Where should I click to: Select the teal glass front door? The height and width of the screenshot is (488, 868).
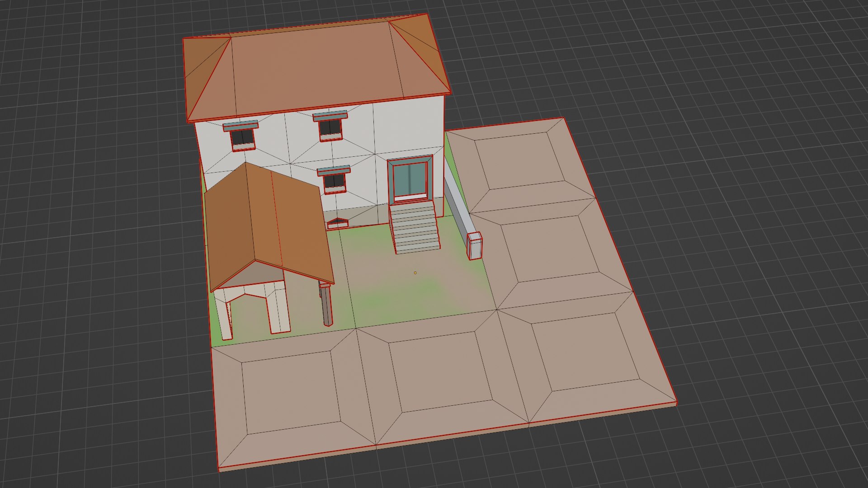point(410,179)
